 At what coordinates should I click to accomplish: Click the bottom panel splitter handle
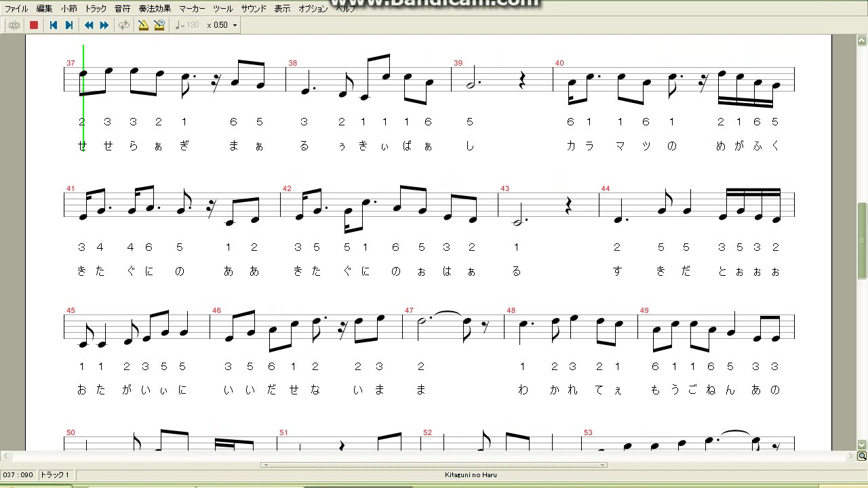[434, 465]
